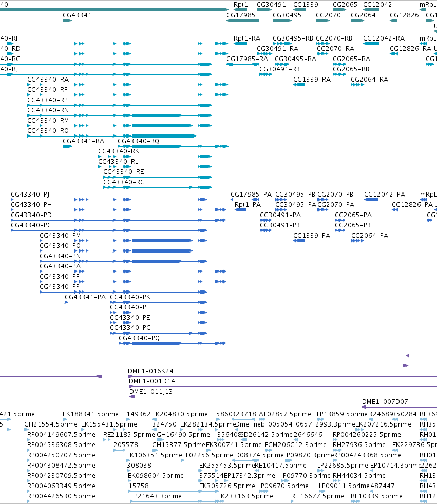Select transcript CG12826-RA
The width and height of the screenshot is (437, 504).
tap(410, 49)
